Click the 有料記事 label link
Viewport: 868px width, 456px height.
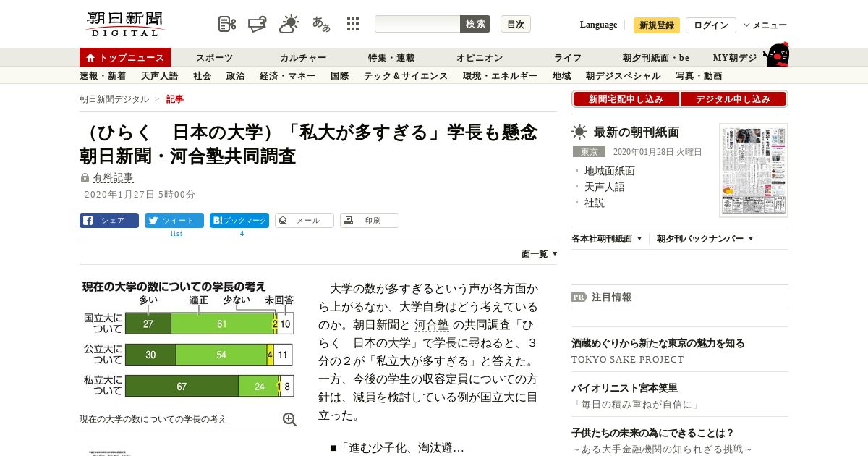(113, 177)
